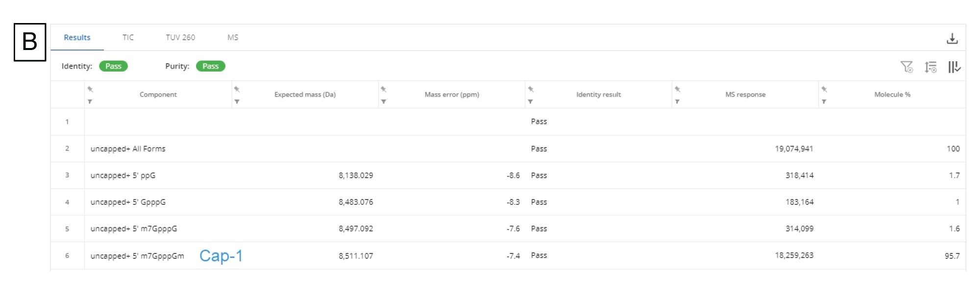Open the column chooser icon

[x=954, y=67]
